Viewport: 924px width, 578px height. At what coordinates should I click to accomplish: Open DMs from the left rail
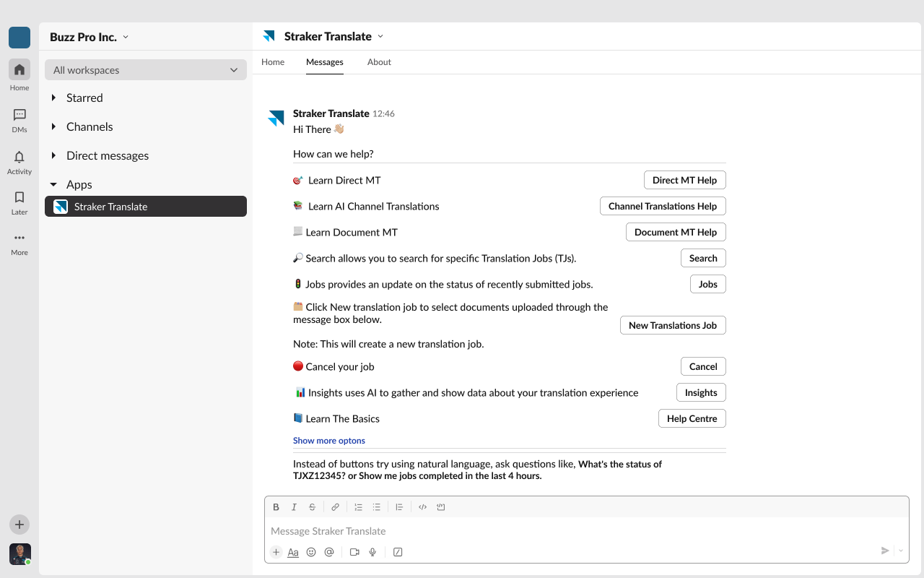pos(19,120)
